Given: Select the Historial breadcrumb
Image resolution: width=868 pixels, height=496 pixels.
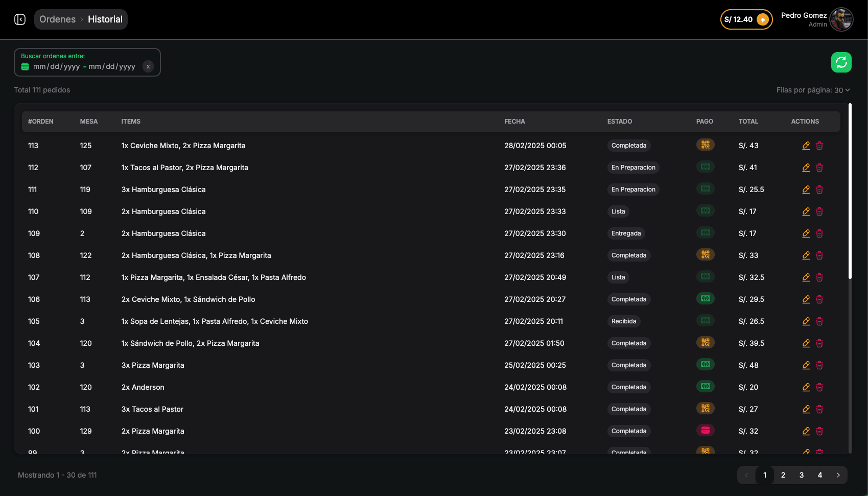Looking at the screenshot, I should point(105,19).
